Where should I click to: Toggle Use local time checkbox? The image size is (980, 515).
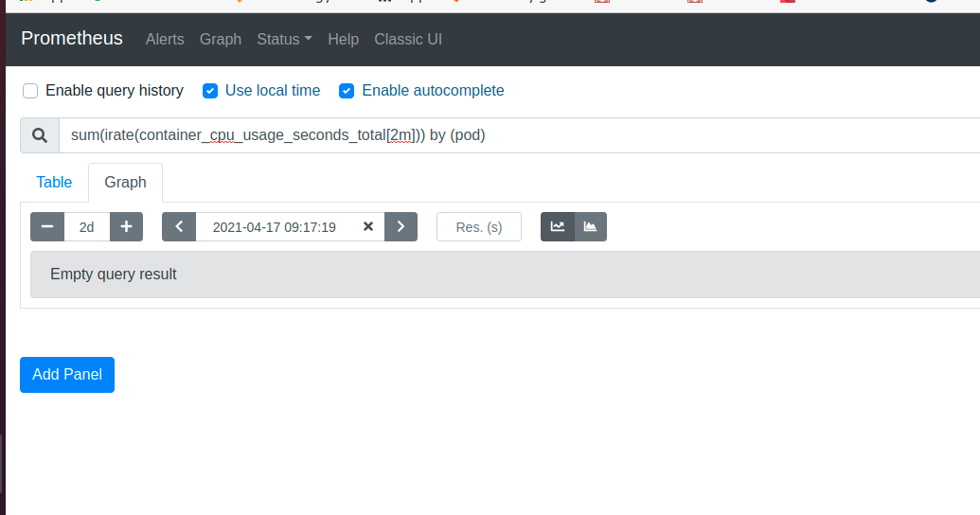click(x=210, y=91)
